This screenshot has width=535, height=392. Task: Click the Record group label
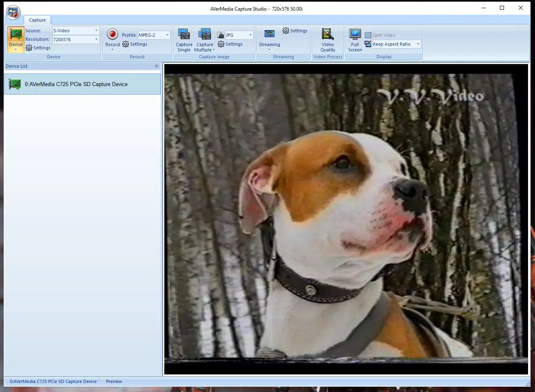tap(137, 57)
